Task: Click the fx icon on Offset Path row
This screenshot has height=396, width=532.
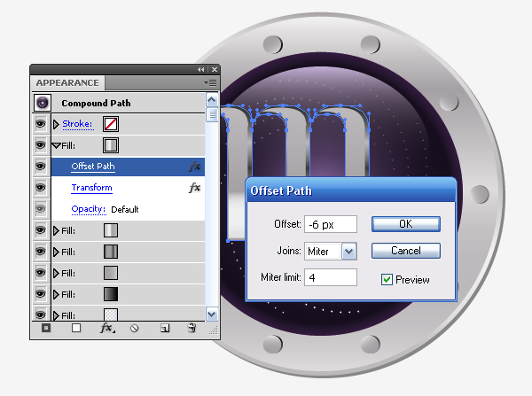Action: pyautogui.click(x=195, y=167)
